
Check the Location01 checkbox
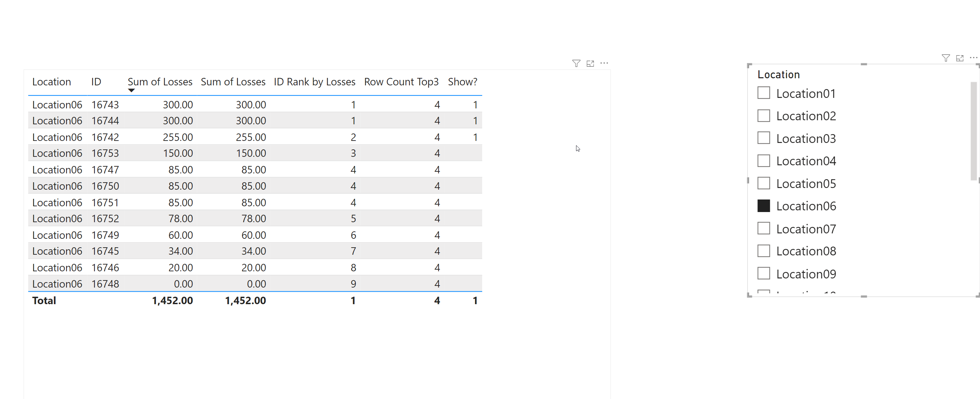click(x=763, y=93)
